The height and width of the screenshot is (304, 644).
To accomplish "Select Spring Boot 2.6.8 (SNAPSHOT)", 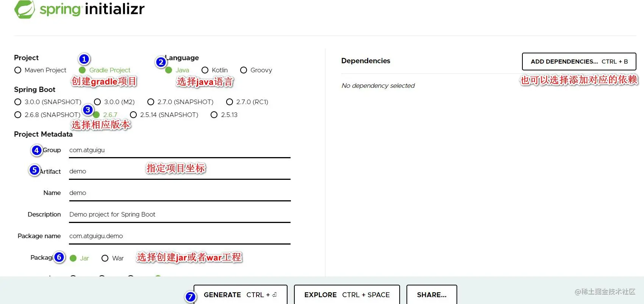I will coord(47,115).
